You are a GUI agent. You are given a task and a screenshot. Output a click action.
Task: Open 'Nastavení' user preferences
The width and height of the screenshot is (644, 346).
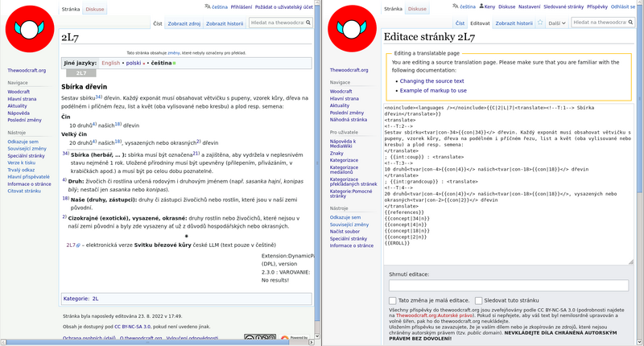coord(530,6)
